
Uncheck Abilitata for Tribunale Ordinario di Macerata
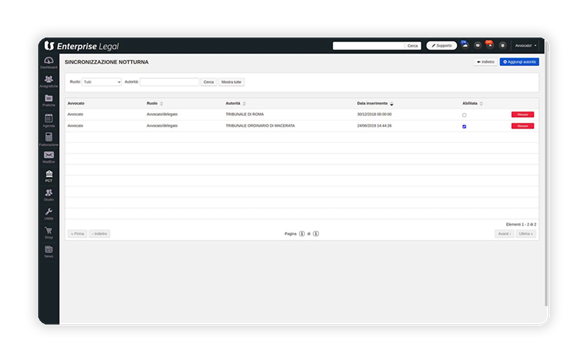(x=464, y=126)
